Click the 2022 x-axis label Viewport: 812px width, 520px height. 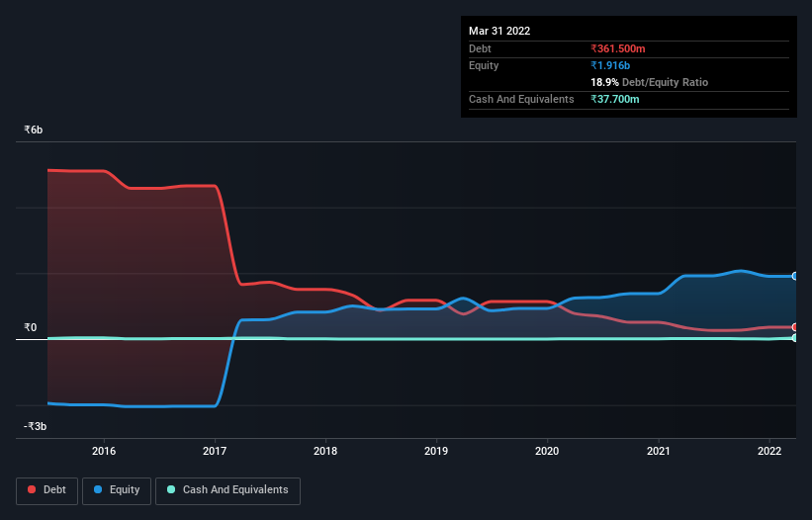point(769,451)
